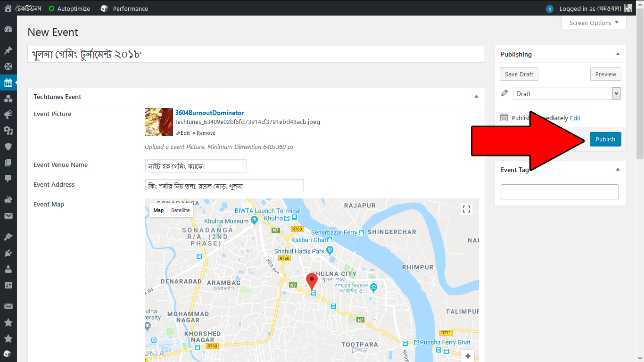Image resolution: width=644 pixels, height=362 pixels.
Task: Toggle the map fullscreen view
Action: click(x=466, y=209)
